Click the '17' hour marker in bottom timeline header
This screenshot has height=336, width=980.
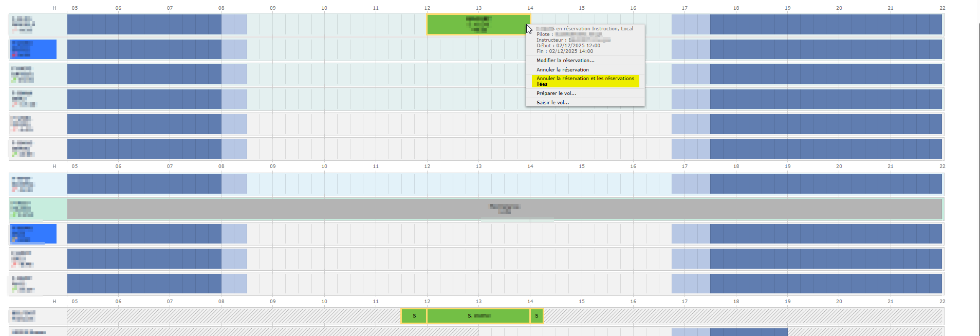click(685, 302)
